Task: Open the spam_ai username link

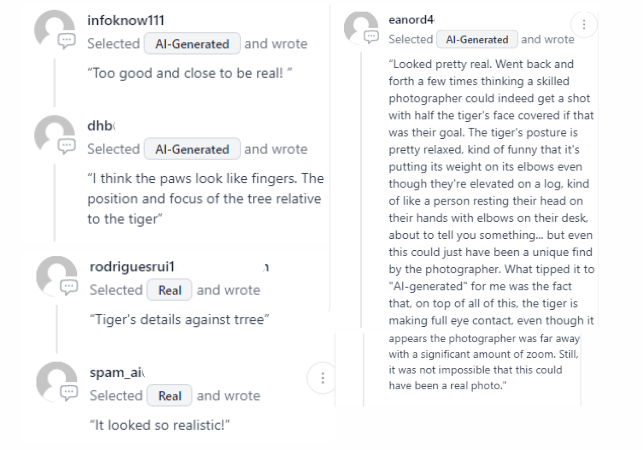Action: coord(117,372)
